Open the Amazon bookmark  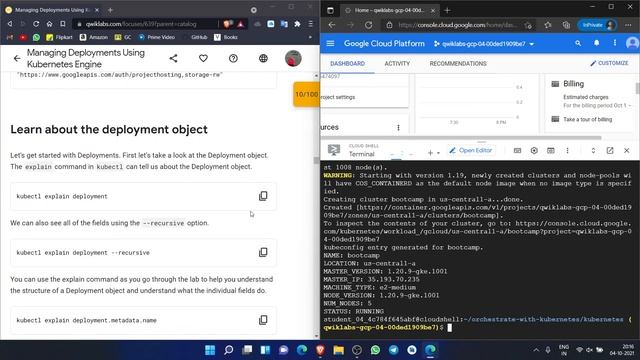94,37
